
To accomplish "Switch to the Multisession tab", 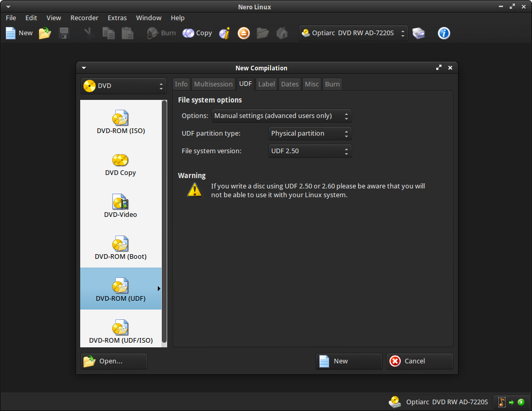I will 213,84.
